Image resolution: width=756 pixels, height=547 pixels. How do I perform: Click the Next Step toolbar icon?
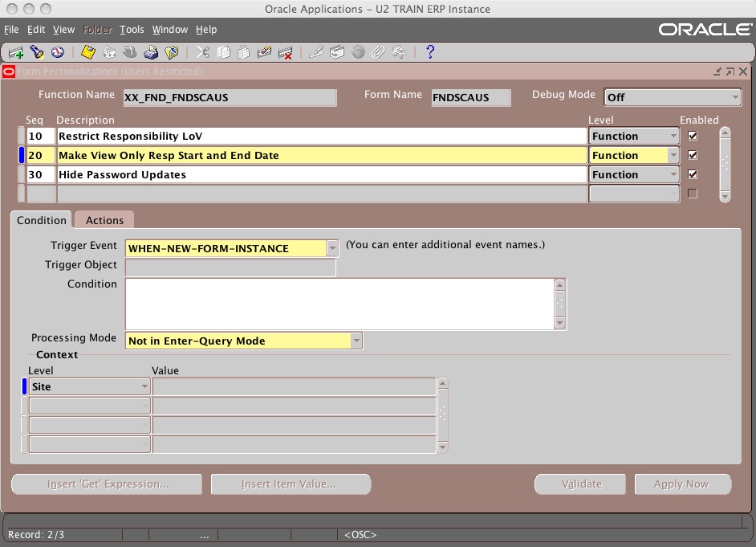coord(109,52)
